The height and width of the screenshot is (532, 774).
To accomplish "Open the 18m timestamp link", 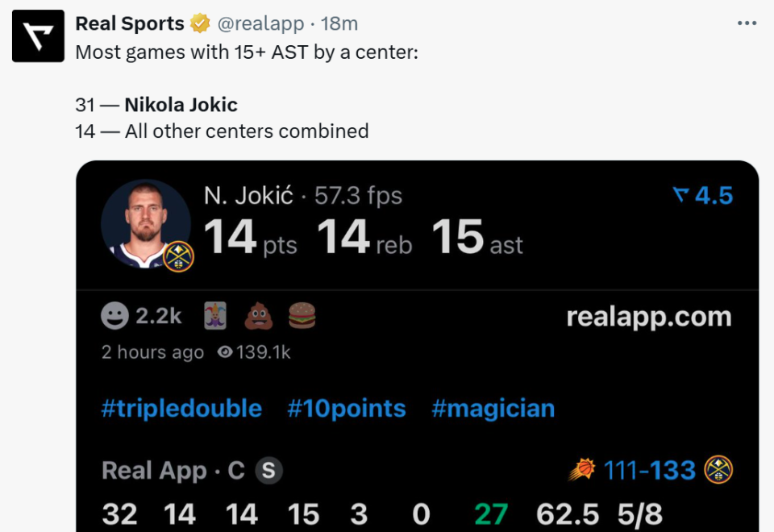I will (x=339, y=24).
